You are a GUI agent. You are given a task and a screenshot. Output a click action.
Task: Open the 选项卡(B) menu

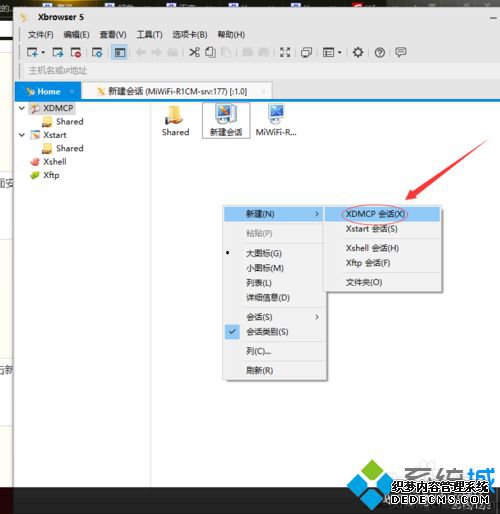[x=190, y=34]
